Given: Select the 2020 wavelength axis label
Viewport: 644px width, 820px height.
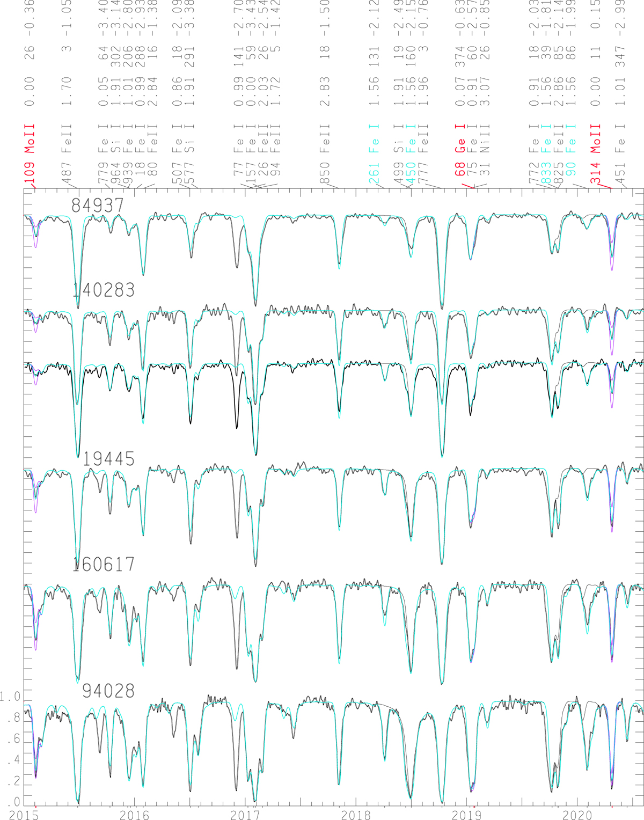Looking at the screenshot, I should [x=578, y=815].
